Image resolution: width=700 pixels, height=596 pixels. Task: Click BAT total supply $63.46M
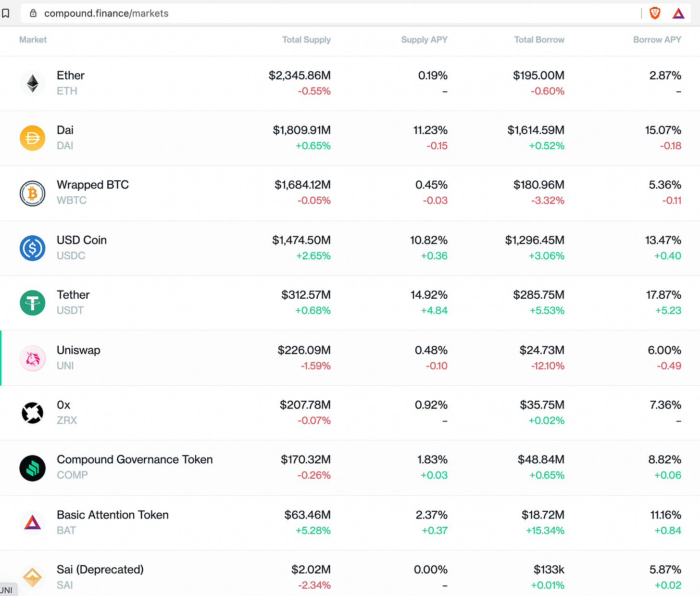pyautogui.click(x=307, y=515)
